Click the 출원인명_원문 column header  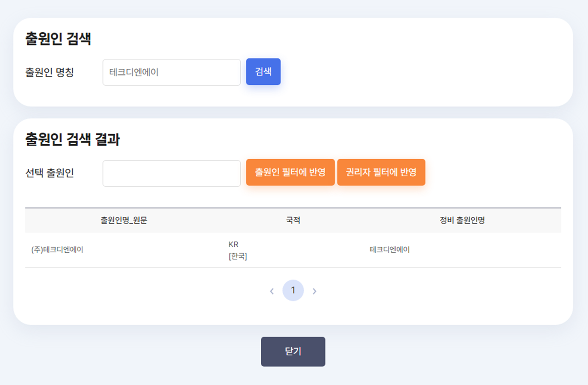[x=124, y=220]
